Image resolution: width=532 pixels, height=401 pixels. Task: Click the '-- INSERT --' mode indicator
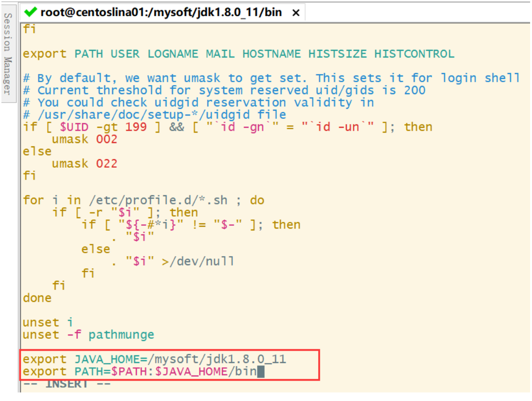click(66, 384)
